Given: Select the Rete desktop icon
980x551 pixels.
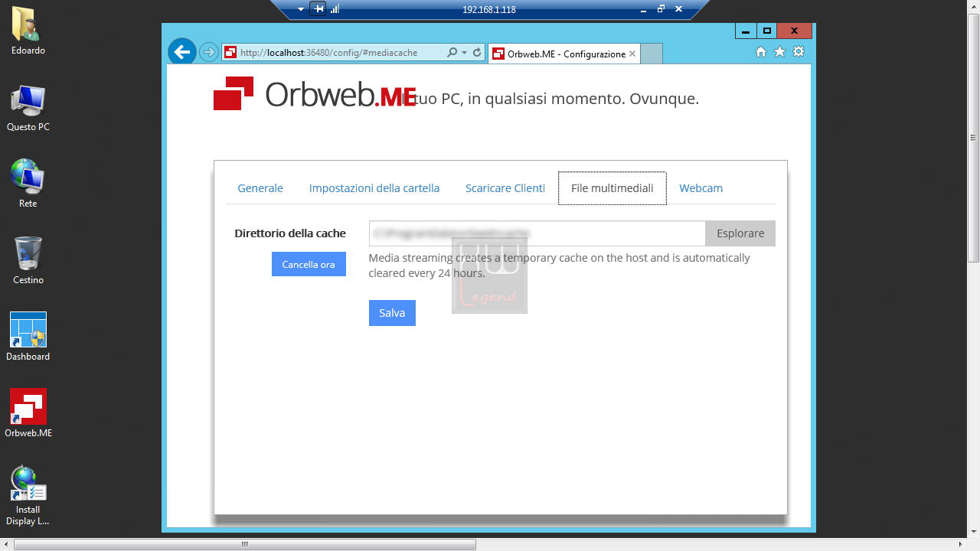Looking at the screenshot, I should click(28, 184).
